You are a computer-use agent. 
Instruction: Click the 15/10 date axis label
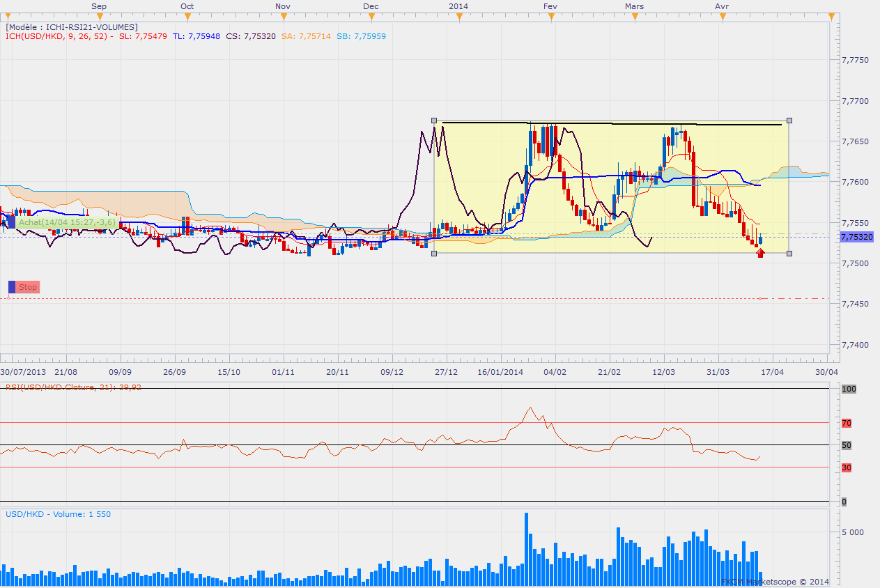click(x=229, y=372)
